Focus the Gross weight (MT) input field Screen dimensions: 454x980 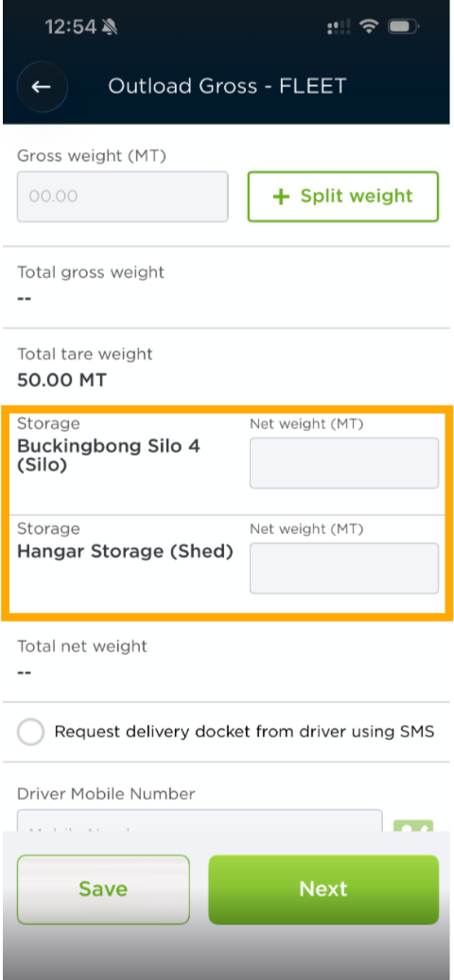(x=123, y=197)
